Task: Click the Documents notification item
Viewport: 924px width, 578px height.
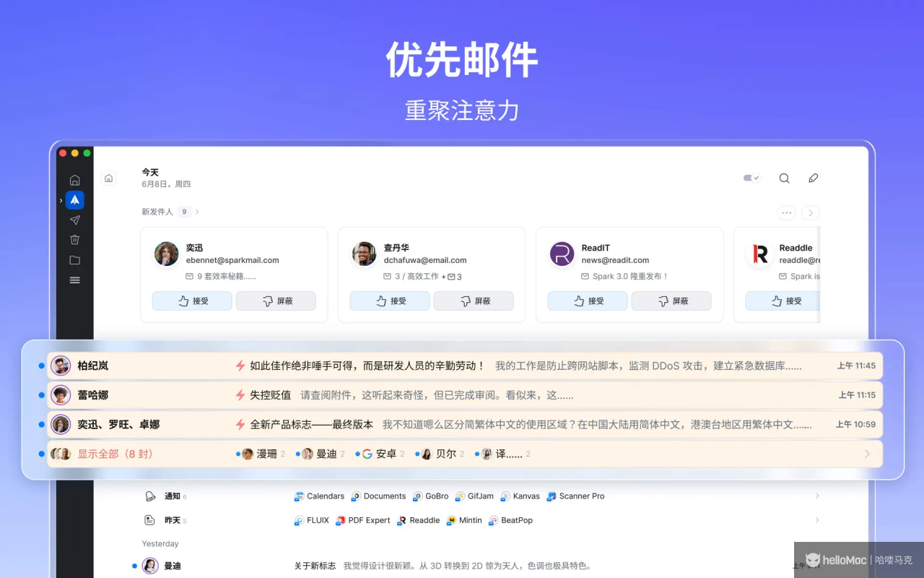Action: (x=378, y=496)
